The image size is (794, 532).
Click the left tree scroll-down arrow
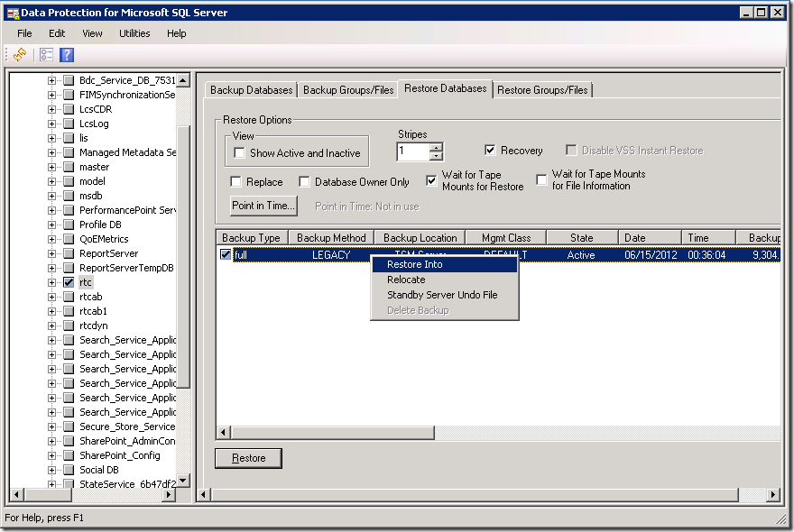tap(183, 480)
